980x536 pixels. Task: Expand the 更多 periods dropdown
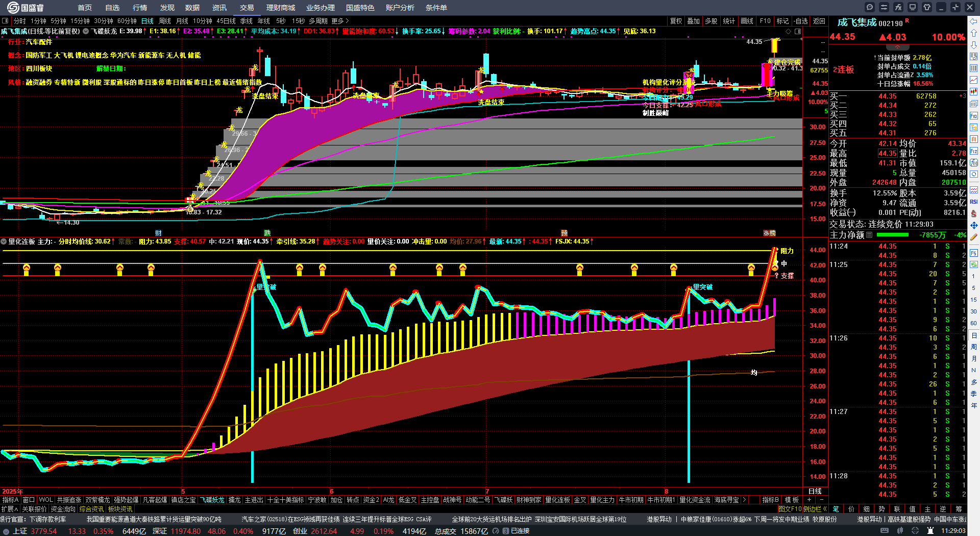coord(340,21)
